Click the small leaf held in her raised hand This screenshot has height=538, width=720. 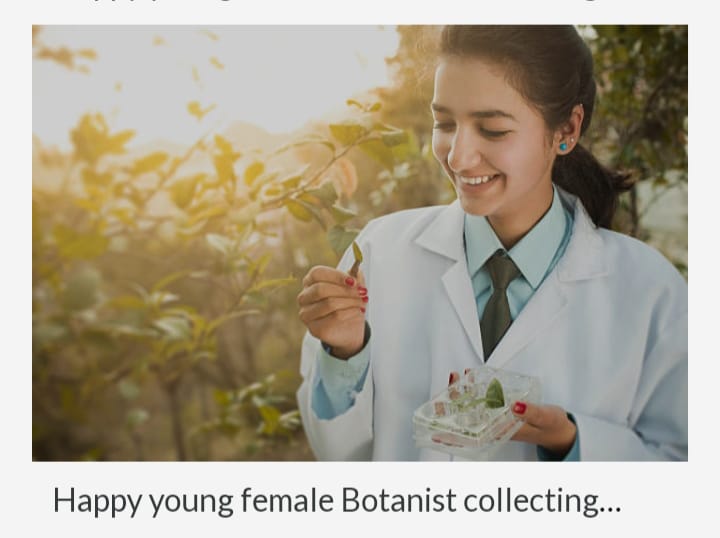tap(356, 258)
